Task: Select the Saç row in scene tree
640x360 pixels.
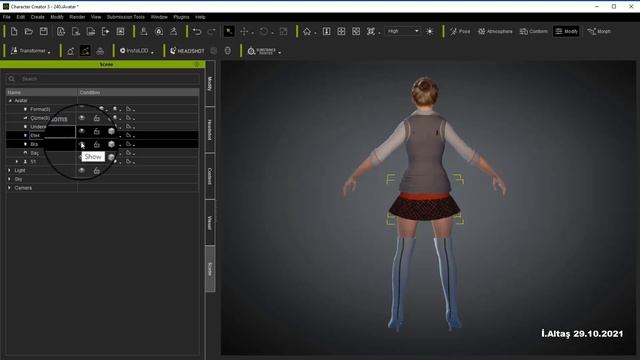Action: click(x=102, y=153)
